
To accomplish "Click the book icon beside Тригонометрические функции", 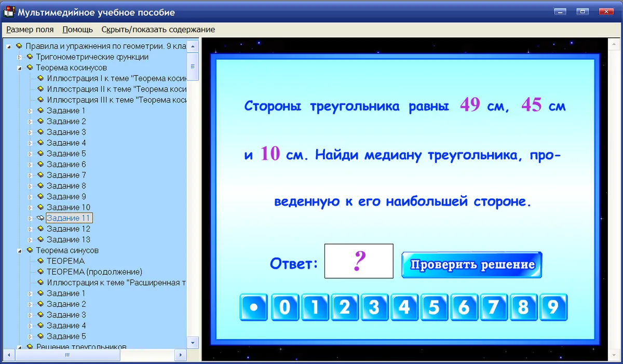I will pyautogui.click(x=30, y=57).
